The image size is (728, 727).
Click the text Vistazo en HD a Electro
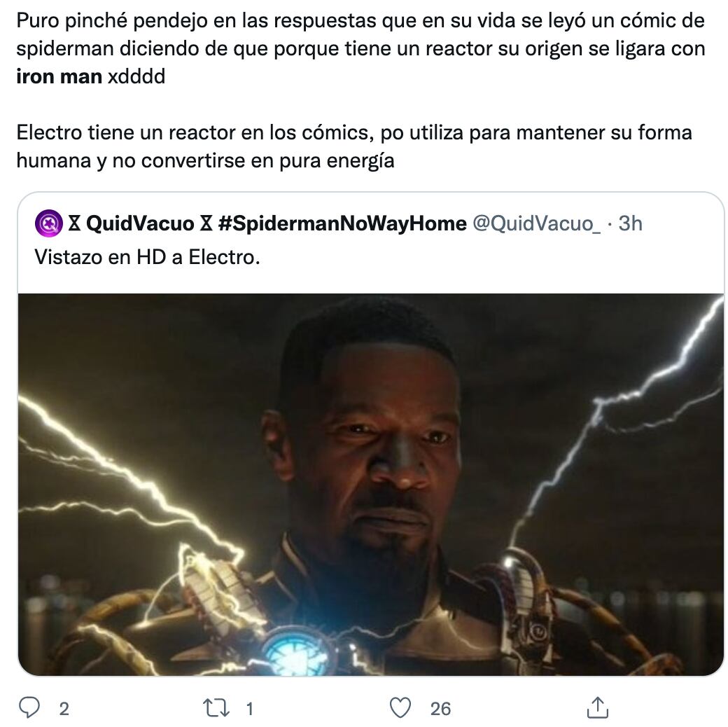[x=147, y=257]
